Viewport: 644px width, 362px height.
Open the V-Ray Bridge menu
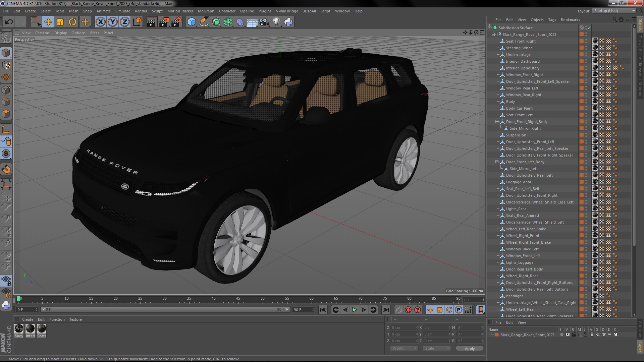287,11
